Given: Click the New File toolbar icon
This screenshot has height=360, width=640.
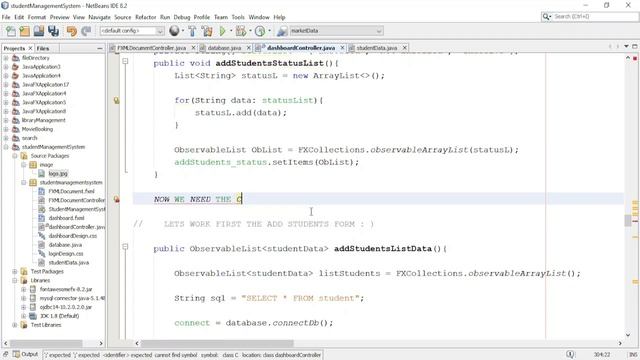Looking at the screenshot, I should 11,31.
